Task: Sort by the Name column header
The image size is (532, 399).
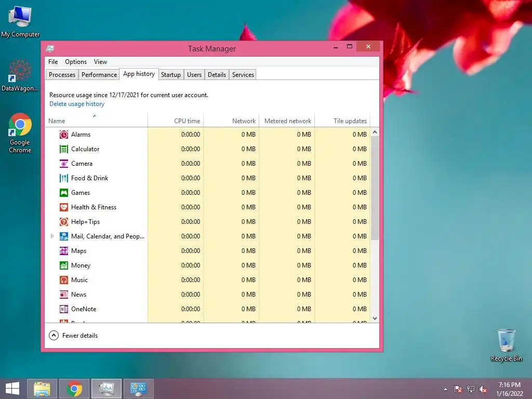Action: click(96, 119)
